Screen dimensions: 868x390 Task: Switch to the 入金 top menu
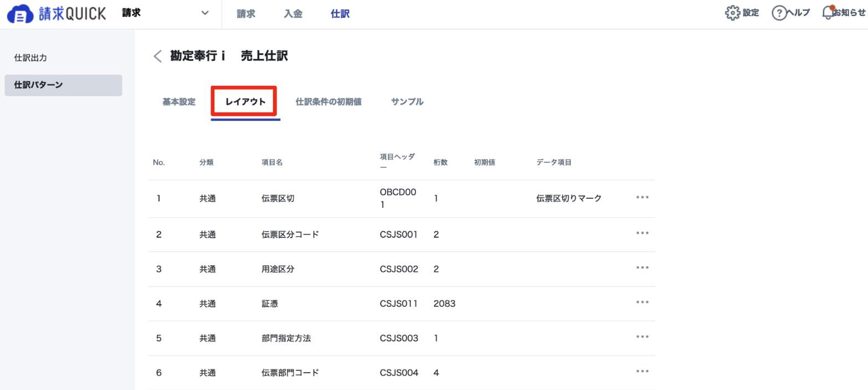(293, 14)
